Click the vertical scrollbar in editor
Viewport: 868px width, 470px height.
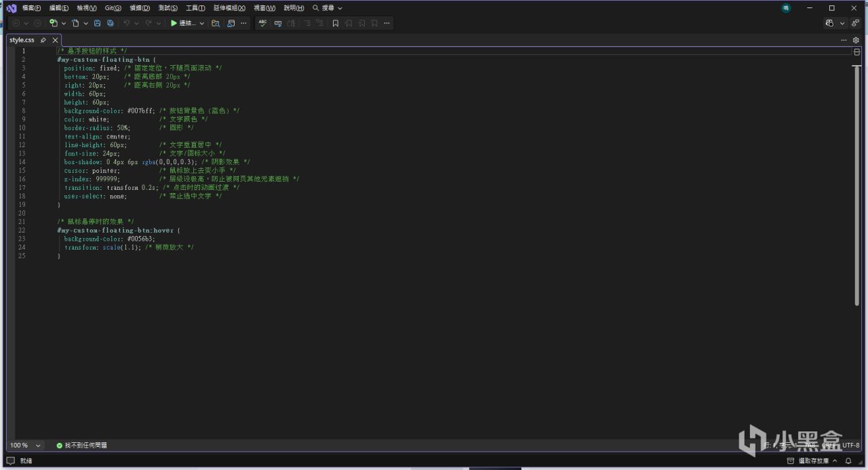[857, 186]
